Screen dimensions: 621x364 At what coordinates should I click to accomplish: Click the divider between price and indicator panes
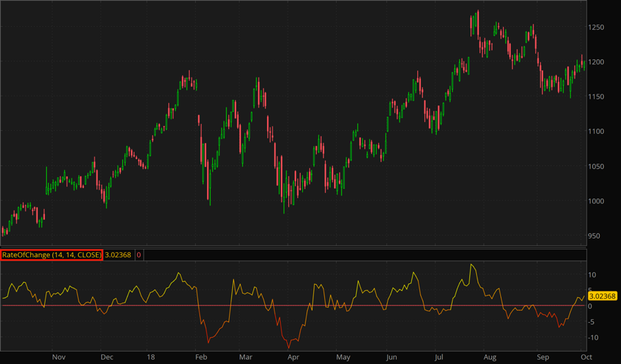293,247
